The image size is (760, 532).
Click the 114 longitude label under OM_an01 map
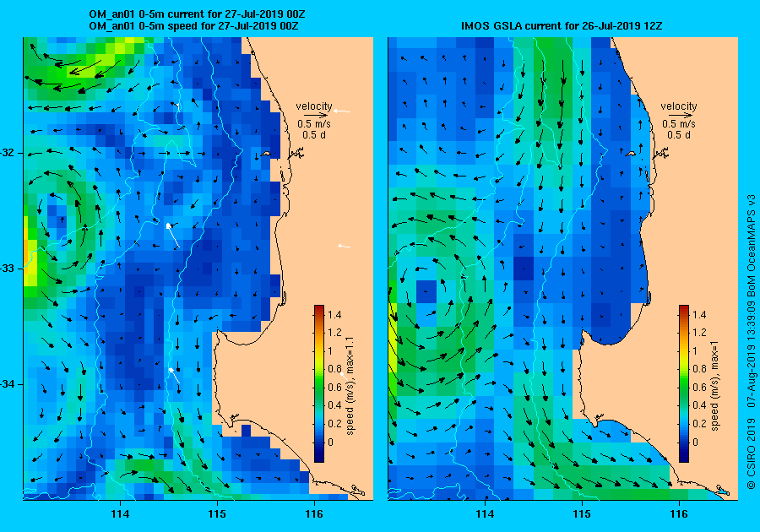[x=120, y=514]
